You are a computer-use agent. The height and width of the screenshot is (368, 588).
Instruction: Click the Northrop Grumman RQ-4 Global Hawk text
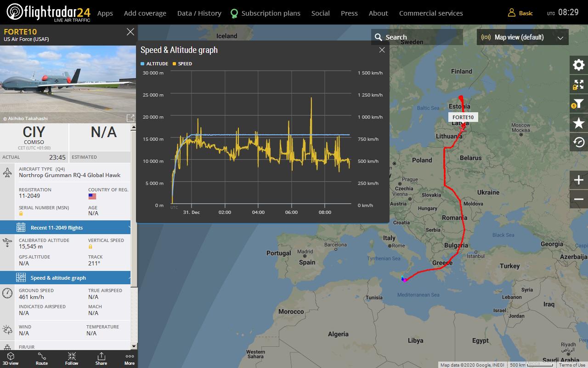(69, 175)
